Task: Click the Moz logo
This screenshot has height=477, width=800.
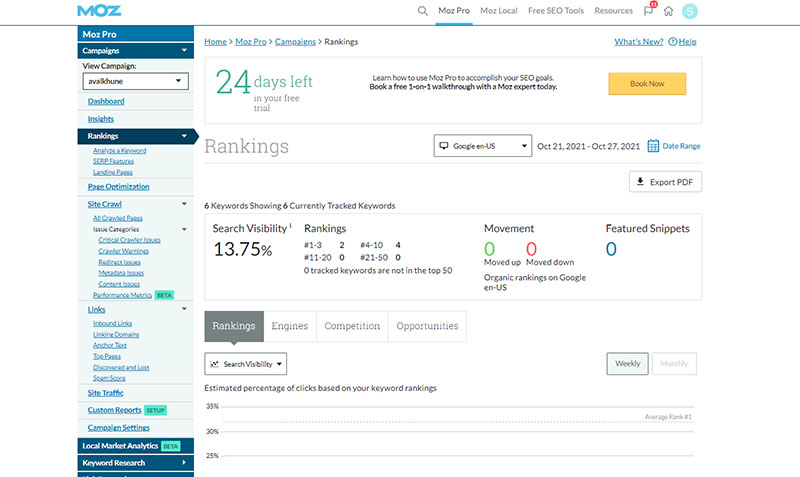Action: (99, 11)
